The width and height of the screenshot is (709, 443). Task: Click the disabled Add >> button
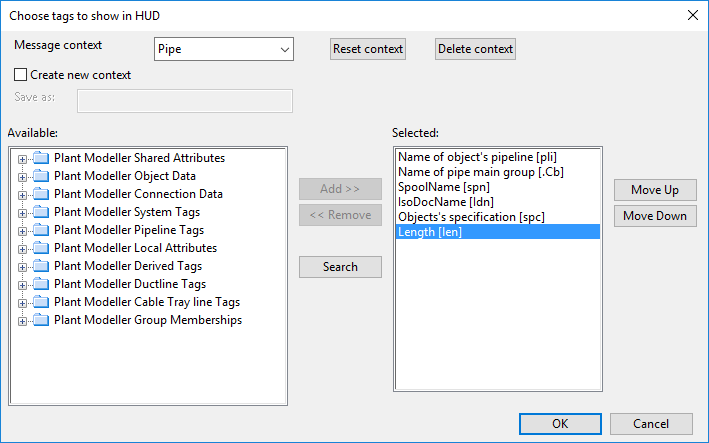tap(340, 189)
